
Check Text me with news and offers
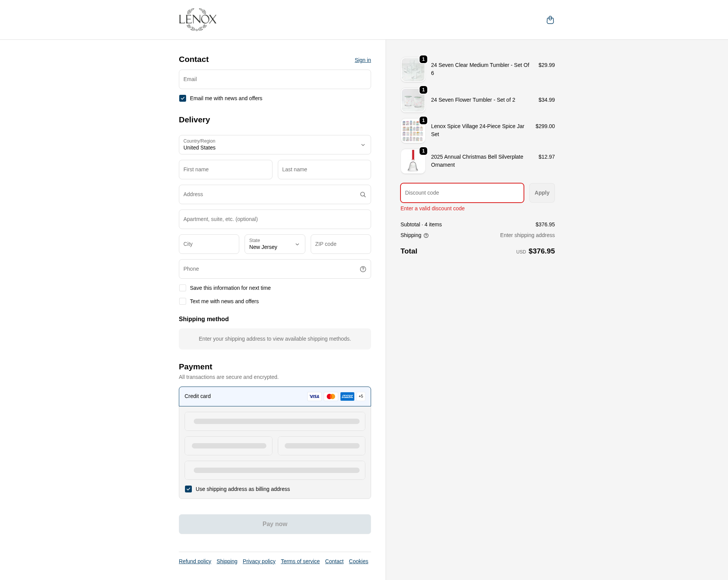point(183,301)
